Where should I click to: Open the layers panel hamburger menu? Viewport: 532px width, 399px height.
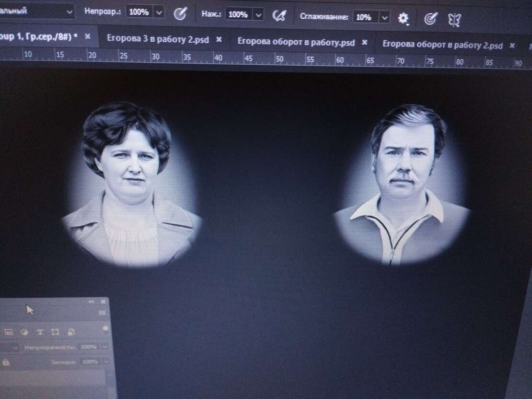tap(102, 312)
